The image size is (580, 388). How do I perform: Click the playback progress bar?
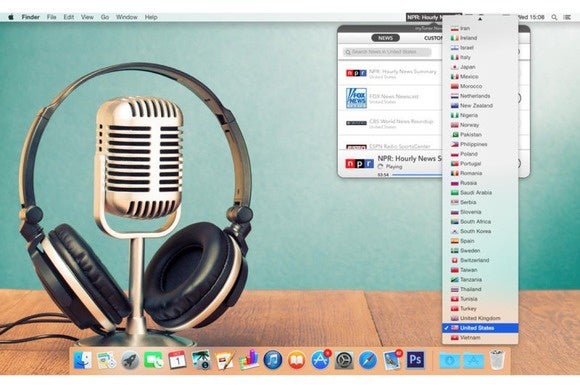417,175
